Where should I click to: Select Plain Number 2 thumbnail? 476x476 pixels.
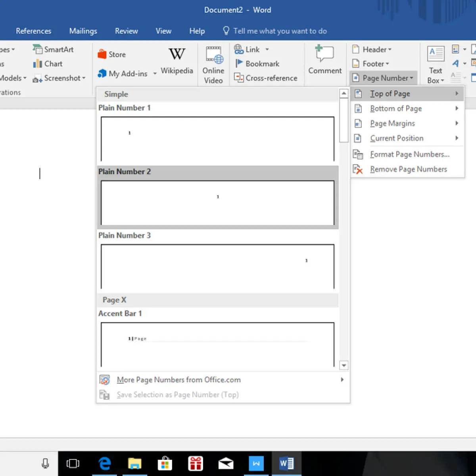(x=217, y=203)
